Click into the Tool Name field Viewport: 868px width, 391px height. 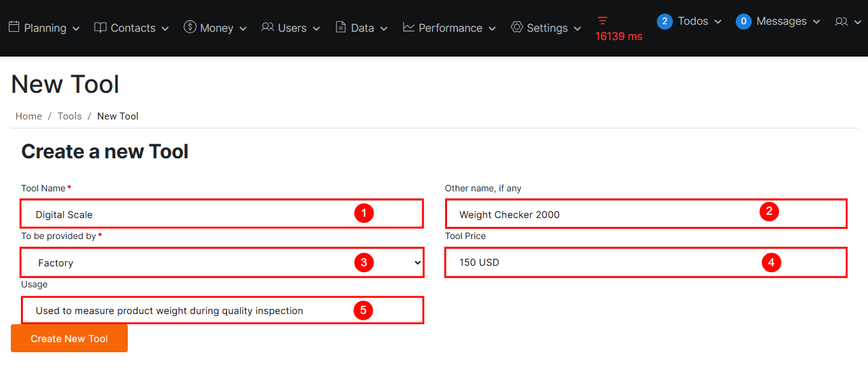[191, 214]
